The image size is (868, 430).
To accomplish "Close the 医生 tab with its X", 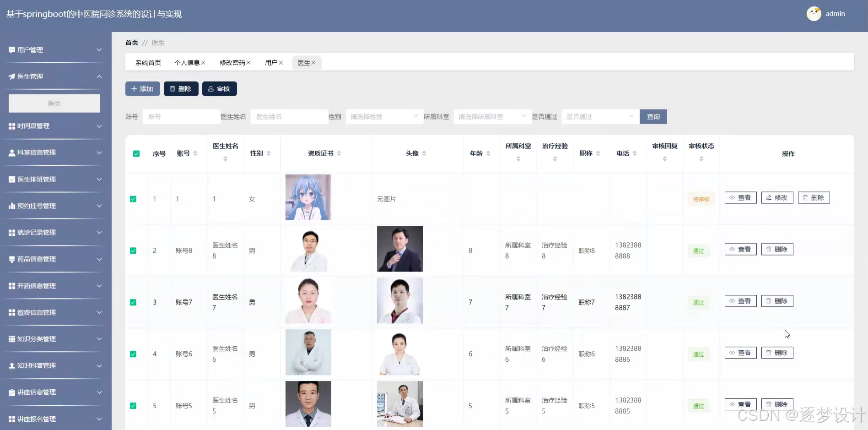I will coord(313,63).
